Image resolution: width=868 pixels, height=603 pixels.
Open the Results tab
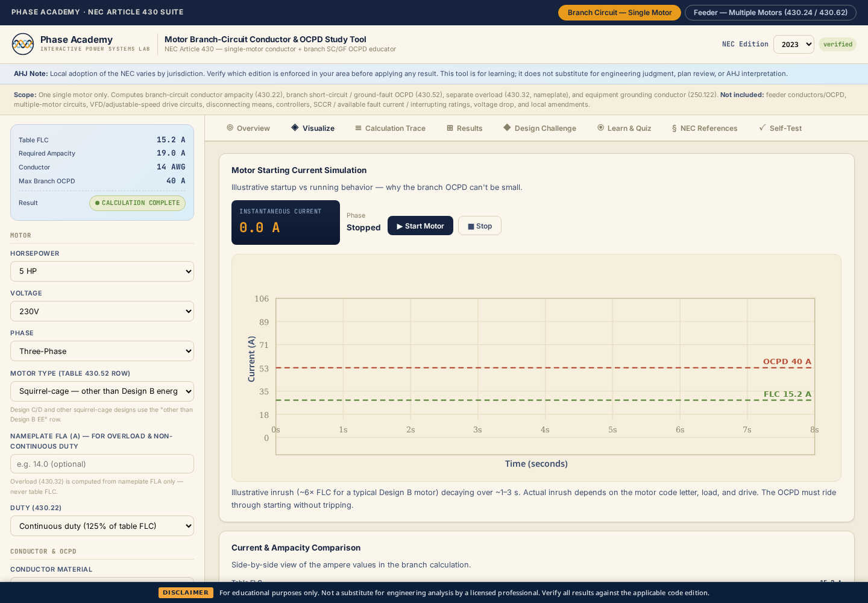(x=464, y=128)
